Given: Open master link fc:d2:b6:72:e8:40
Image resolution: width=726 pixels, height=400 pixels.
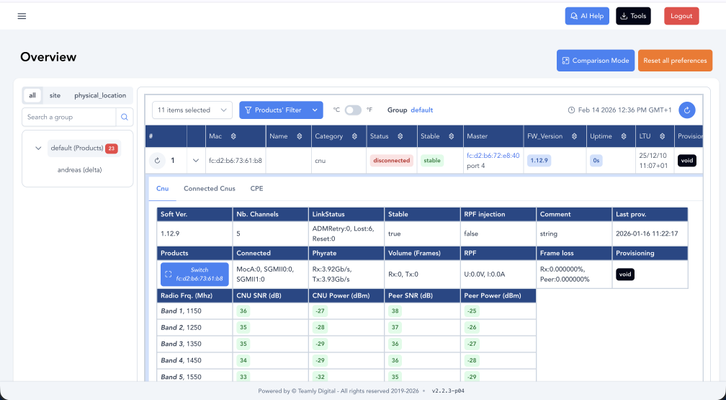Looking at the screenshot, I should 493,156.
